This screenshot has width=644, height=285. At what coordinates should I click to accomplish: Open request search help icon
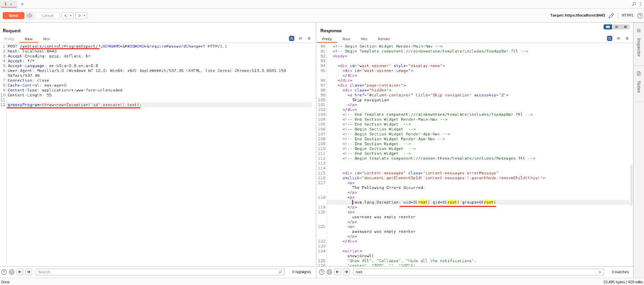4,272
